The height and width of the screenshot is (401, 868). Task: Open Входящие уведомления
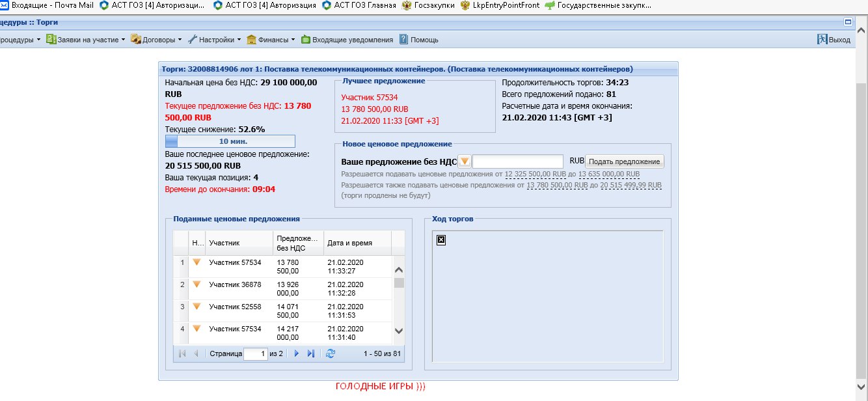pyautogui.click(x=347, y=40)
